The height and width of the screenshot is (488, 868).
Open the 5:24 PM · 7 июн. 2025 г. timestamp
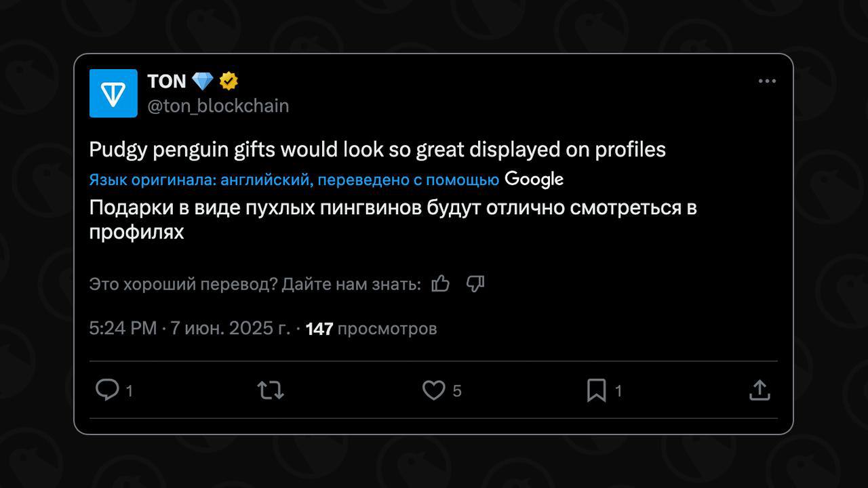pyautogui.click(x=190, y=329)
